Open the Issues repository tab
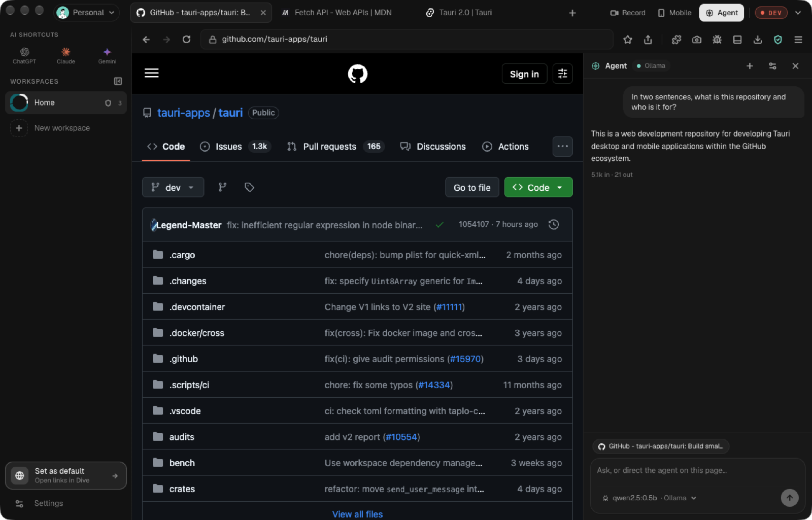The width and height of the screenshot is (812, 520). point(235,147)
